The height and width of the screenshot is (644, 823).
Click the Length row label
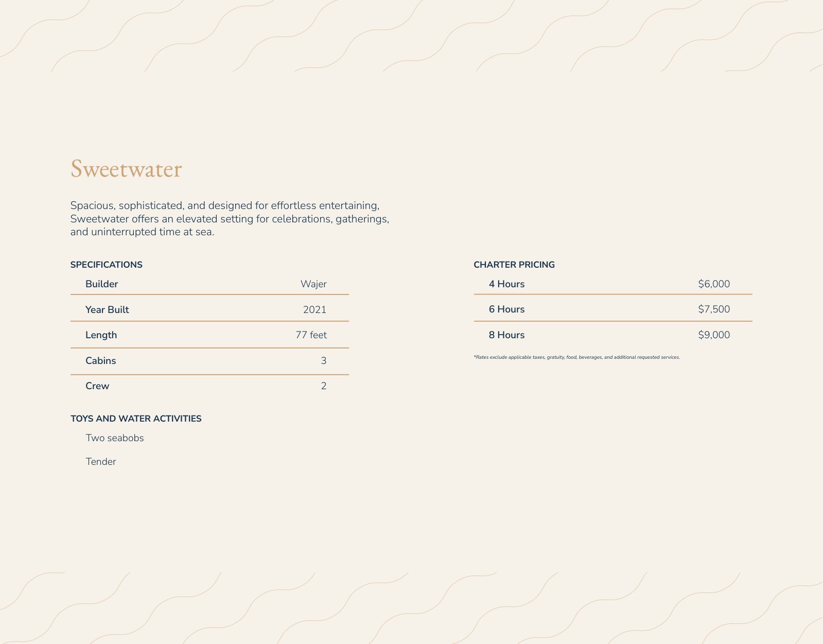[x=101, y=335]
